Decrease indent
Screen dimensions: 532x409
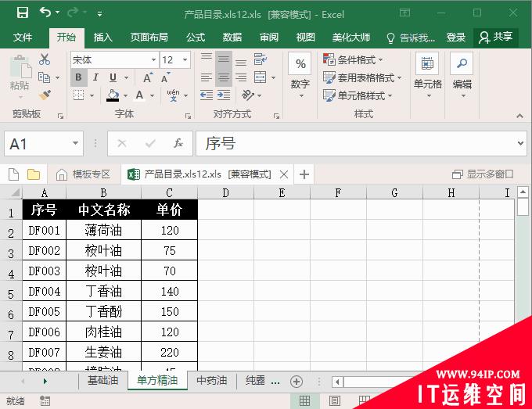207,95
